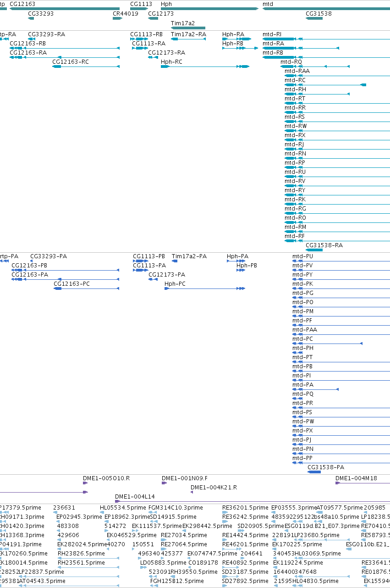Open protein CG1113-PB
The width and height of the screenshot is (390, 588).
(x=149, y=256)
